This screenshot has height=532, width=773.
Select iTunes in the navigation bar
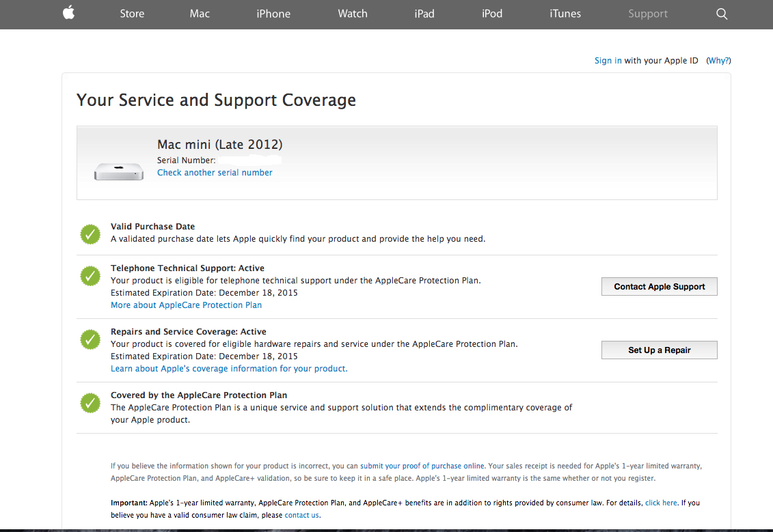point(565,14)
